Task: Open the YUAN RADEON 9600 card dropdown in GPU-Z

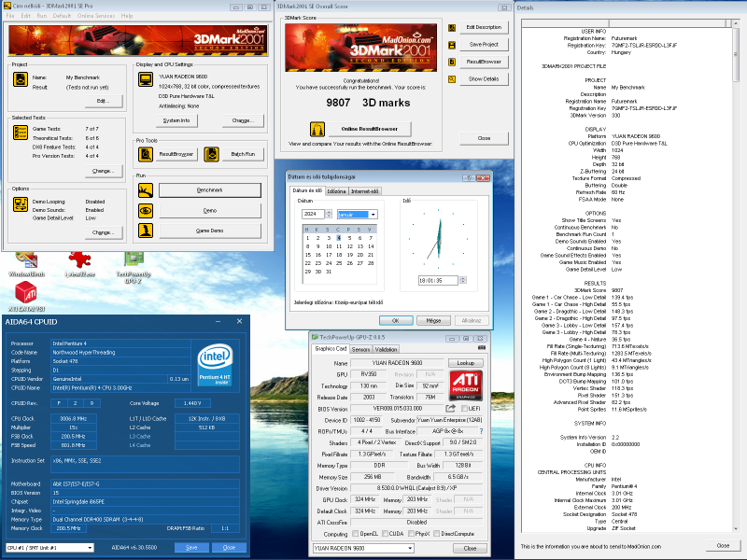Action: [x=363, y=549]
